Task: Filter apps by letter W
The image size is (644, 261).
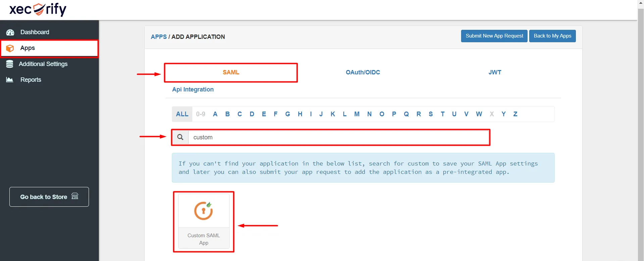Action: click(479, 114)
